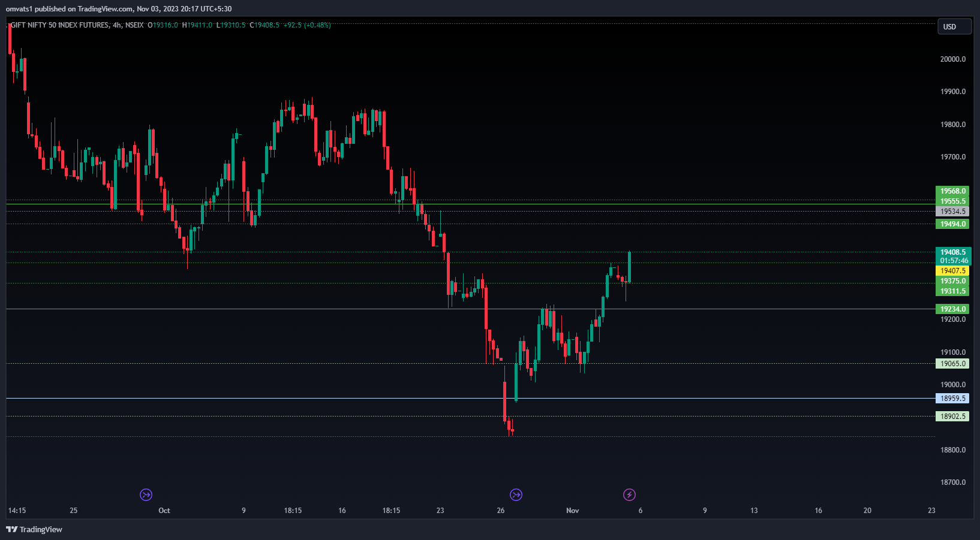Screen dimensions: 980x540
Task: Click the 14:15 time axis label
Action: click(17, 511)
